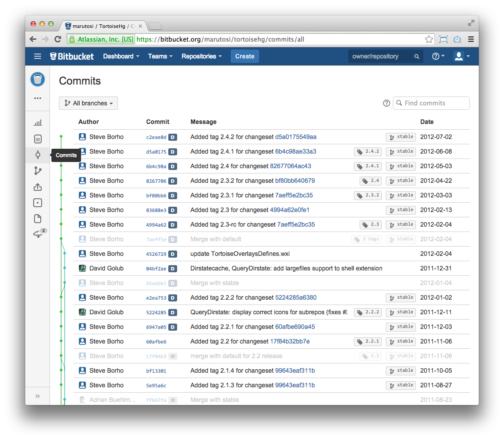The height and width of the screenshot is (440, 504).
Task: Open commit 04bf2ae by David Golub
Action: (x=156, y=269)
